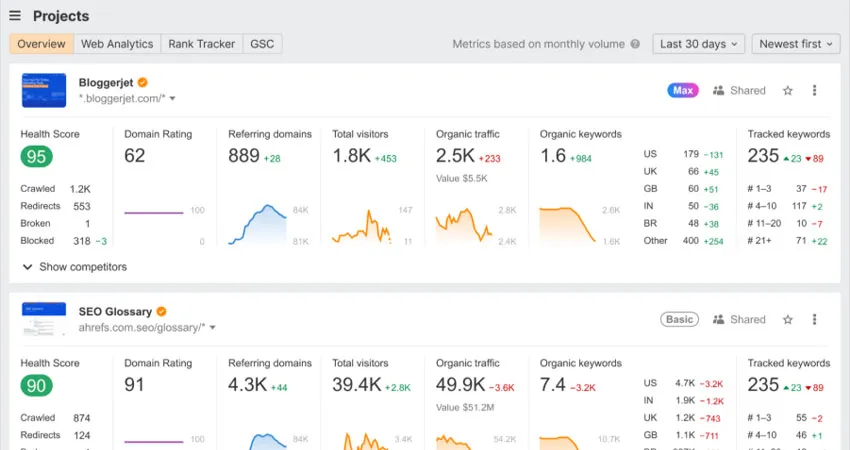The height and width of the screenshot is (450, 850).
Task: Click SEO Glossary Organic traffic value 49.9K
Action: point(460,384)
